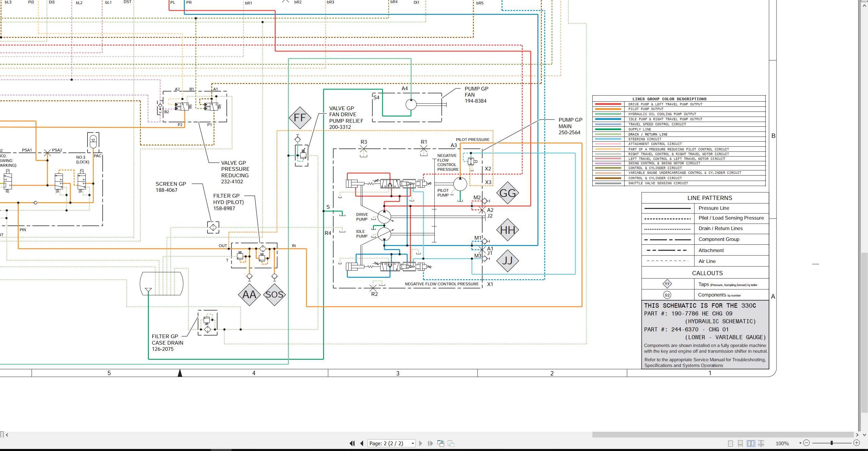Click LINES GROUP COLOR DESCRIPTIONS heading

[x=669, y=99]
